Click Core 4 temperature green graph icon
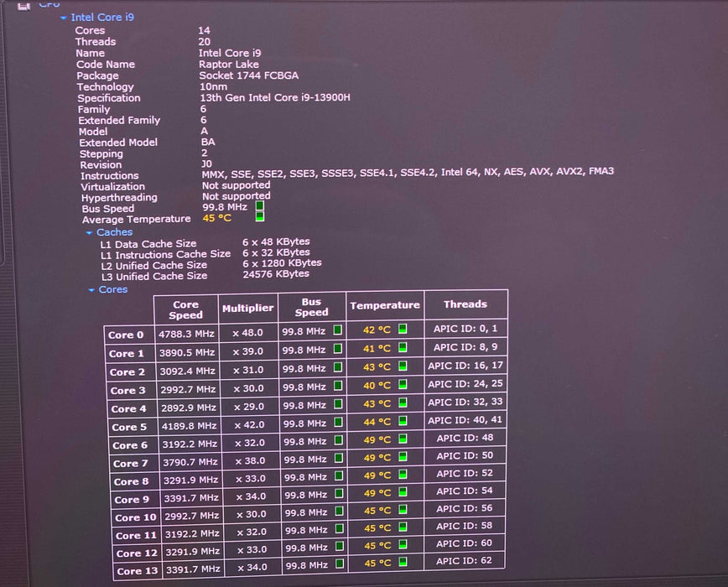 tap(403, 403)
